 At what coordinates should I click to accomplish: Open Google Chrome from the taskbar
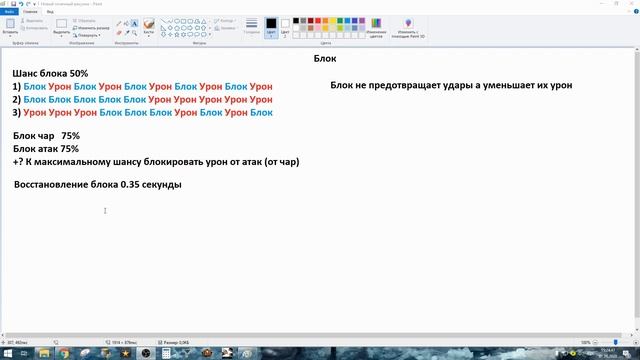coord(64,353)
